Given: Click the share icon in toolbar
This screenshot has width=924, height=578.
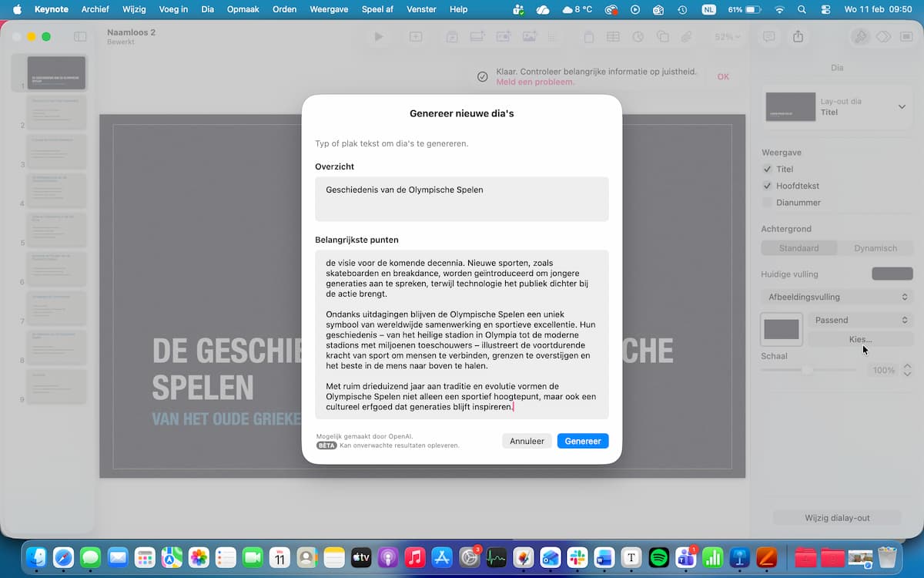Looking at the screenshot, I should pyautogui.click(x=798, y=37).
